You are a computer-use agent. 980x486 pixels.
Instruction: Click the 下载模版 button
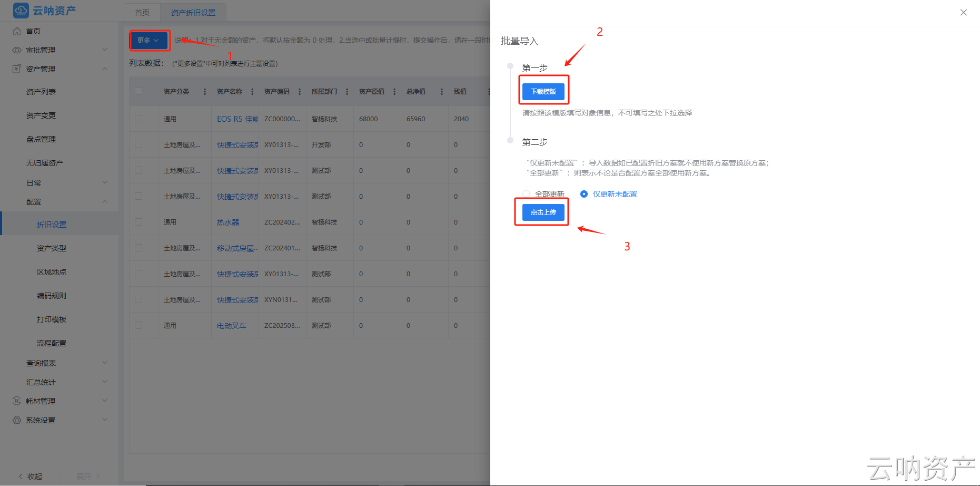click(543, 90)
